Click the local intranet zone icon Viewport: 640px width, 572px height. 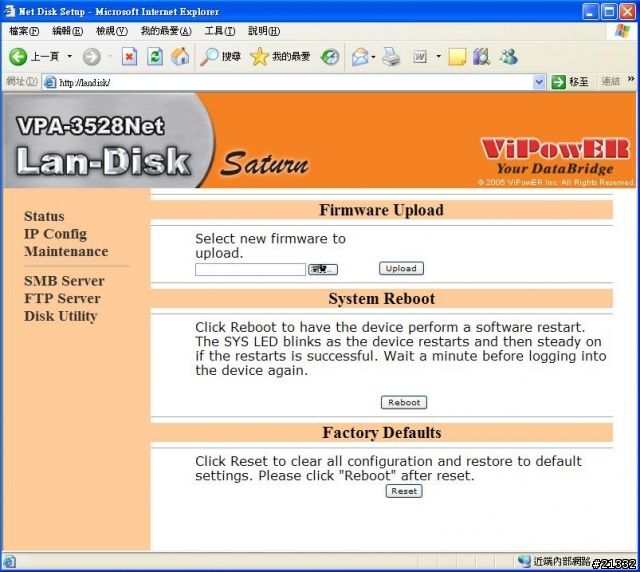click(524, 561)
